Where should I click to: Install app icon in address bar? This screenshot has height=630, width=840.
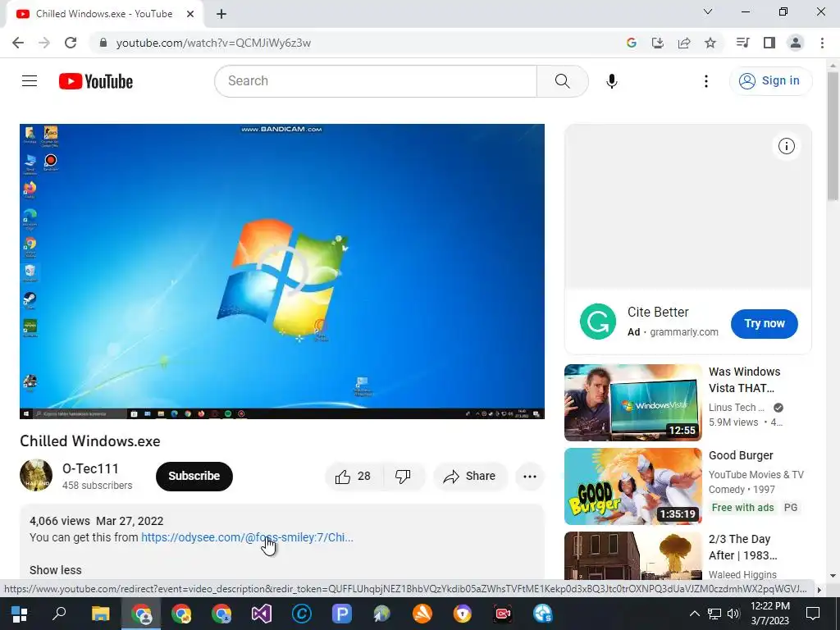[x=658, y=43]
